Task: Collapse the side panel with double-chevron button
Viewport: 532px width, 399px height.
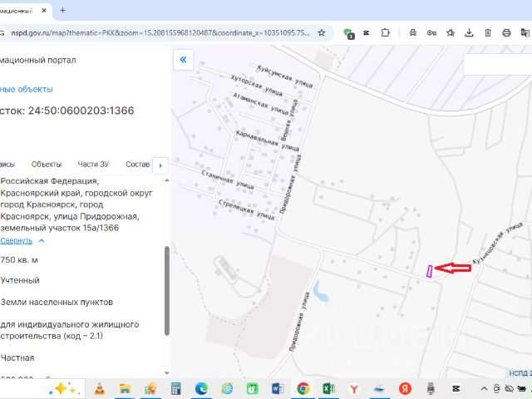Action: click(x=183, y=60)
